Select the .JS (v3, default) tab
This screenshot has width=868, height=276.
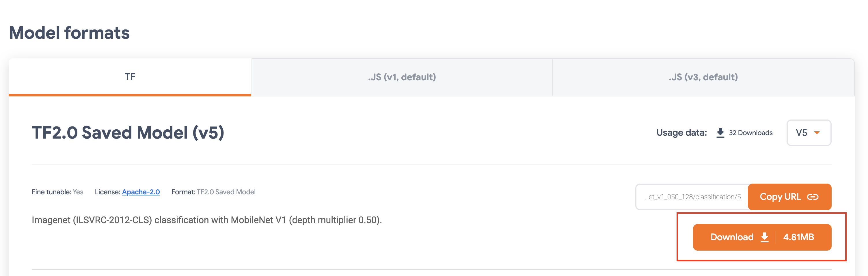703,77
